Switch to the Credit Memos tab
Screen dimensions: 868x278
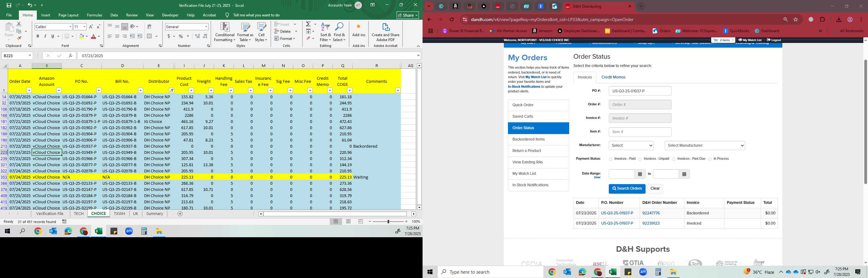[613, 77]
